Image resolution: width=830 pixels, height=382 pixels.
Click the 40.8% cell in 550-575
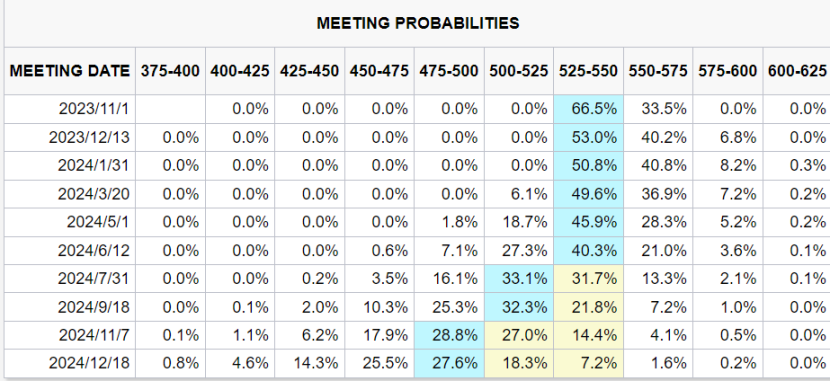[x=658, y=166]
